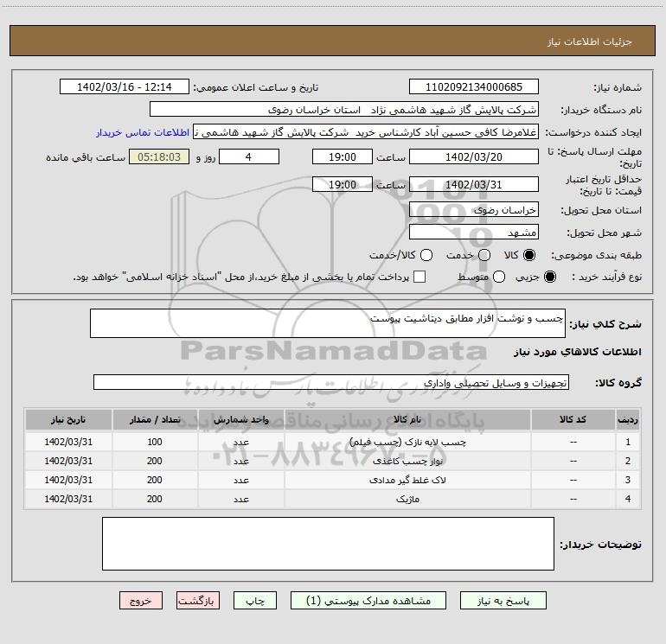Click the request creator field غلامرضا کافی

point(366,132)
